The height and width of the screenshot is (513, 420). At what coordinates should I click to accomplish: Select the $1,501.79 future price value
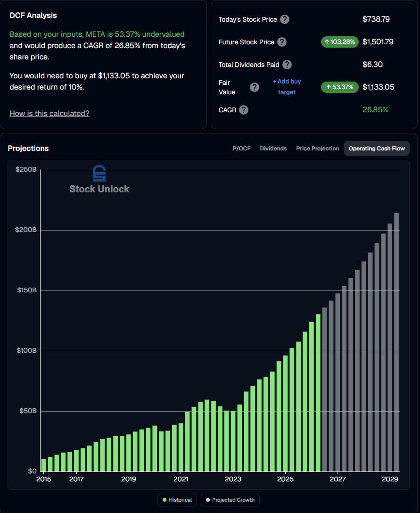378,42
